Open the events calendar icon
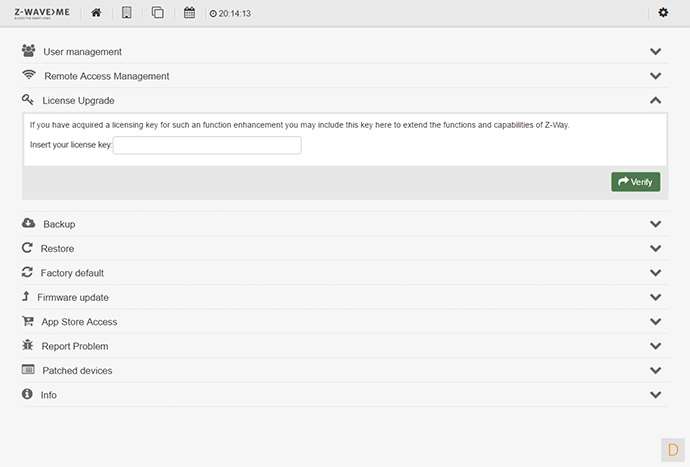690x467 pixels. click(189, 13)
